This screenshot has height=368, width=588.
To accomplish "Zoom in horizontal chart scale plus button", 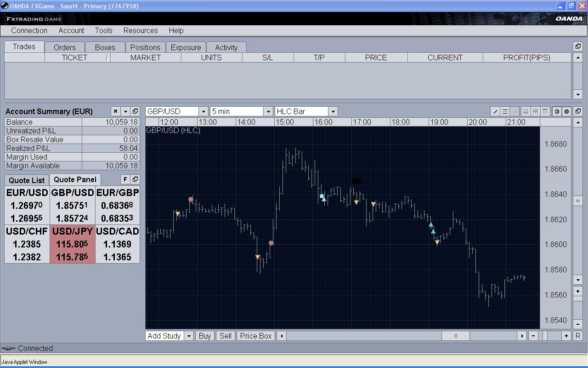I will coord(566,336).
